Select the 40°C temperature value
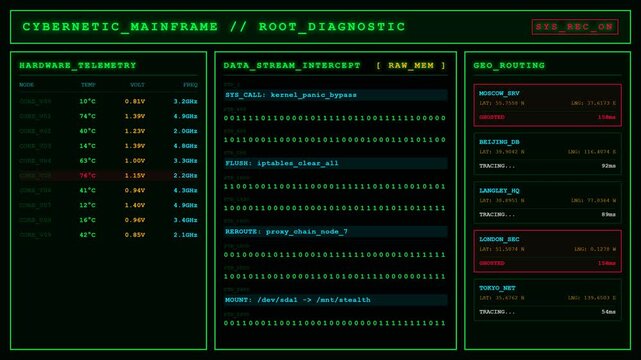This screenshot has width=641, height=360. [x=87, y=131]
